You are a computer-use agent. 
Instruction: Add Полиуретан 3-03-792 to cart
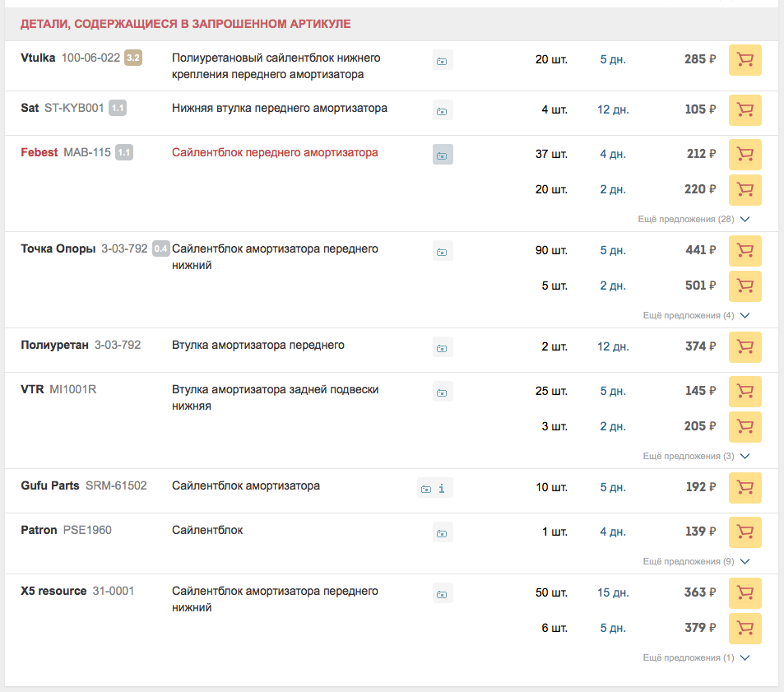tap(745, 347)
